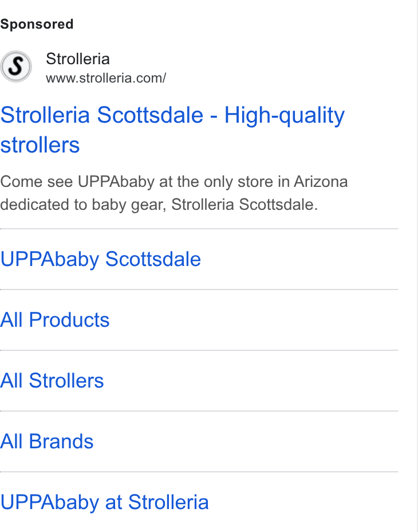The width and height of the screenshot is (418, 532).
Task: Follow the All Brands sitelink
Action: pos(47,441)
